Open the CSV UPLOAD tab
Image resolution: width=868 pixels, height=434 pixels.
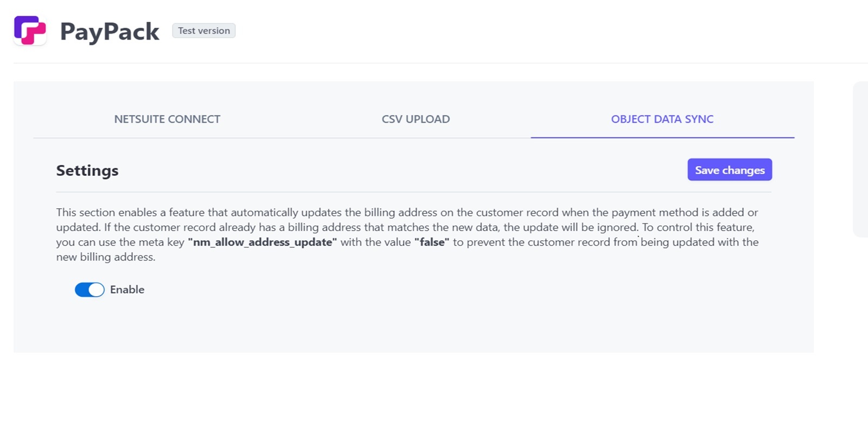(416, 119)
